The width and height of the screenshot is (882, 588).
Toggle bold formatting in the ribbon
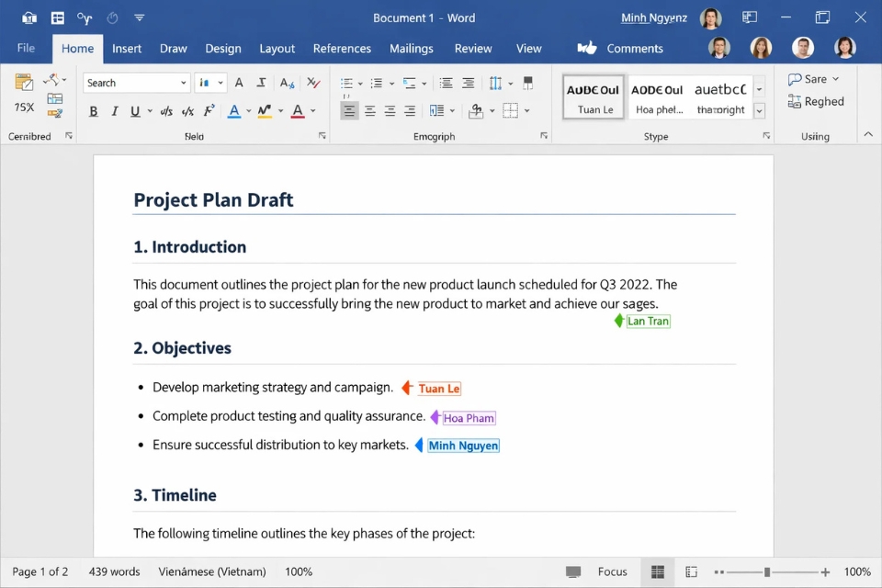pyautogui.click(x=93, y=111)
